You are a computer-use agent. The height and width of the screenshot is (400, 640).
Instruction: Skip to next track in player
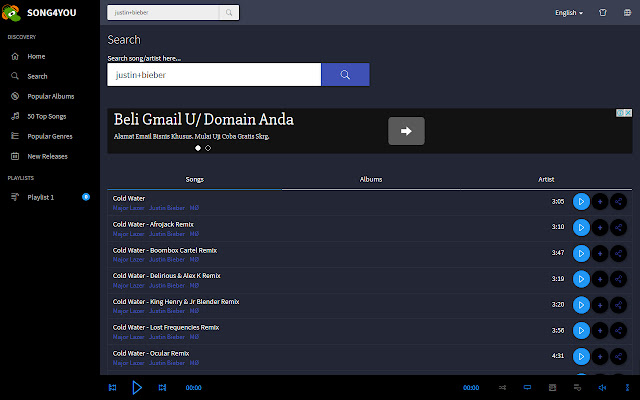pos(162,387)
